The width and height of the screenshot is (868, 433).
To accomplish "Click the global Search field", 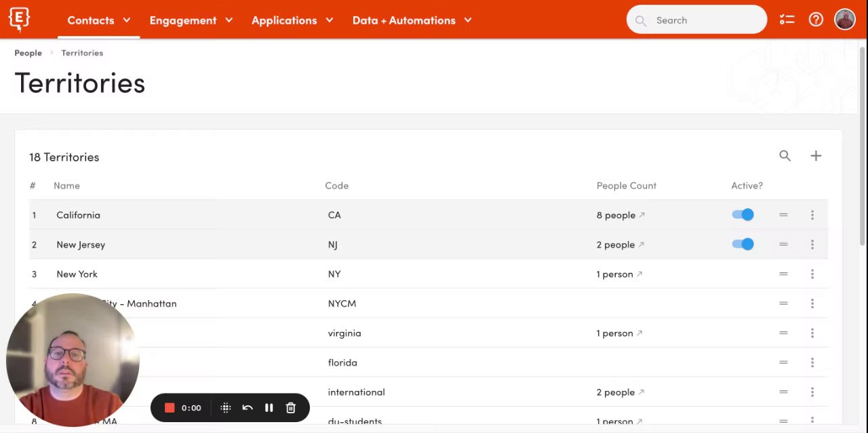I will pyautogui.click(x=696, y=20).
